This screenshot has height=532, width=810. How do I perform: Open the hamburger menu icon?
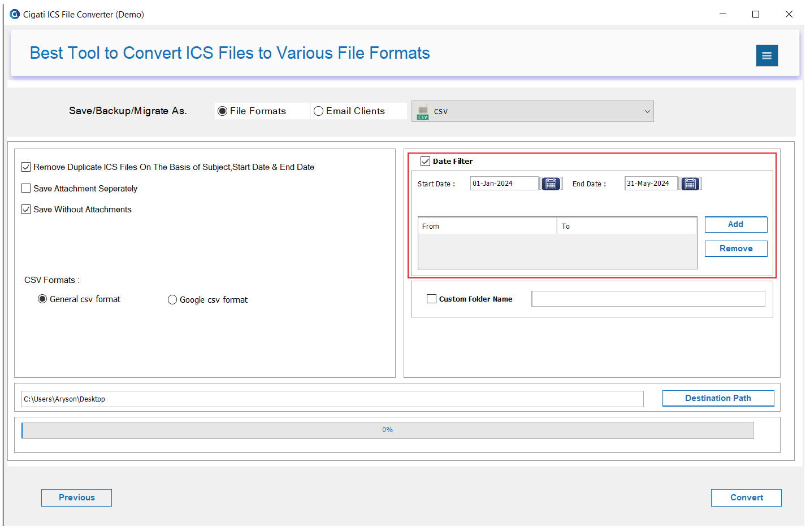(x=767, y=55)
